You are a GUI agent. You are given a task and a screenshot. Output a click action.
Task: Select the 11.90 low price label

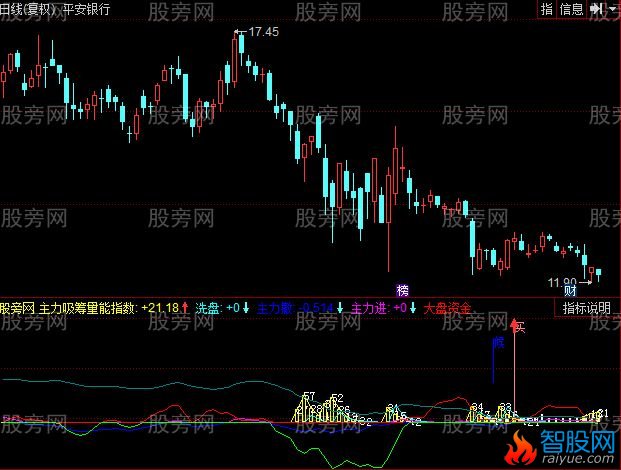coord(562,282)
